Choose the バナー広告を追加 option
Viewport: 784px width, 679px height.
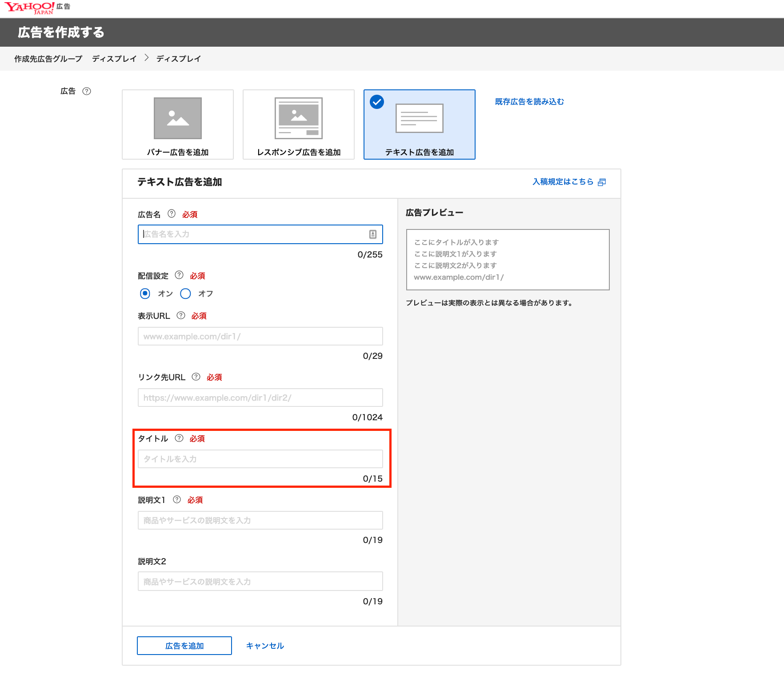(178, 125)
